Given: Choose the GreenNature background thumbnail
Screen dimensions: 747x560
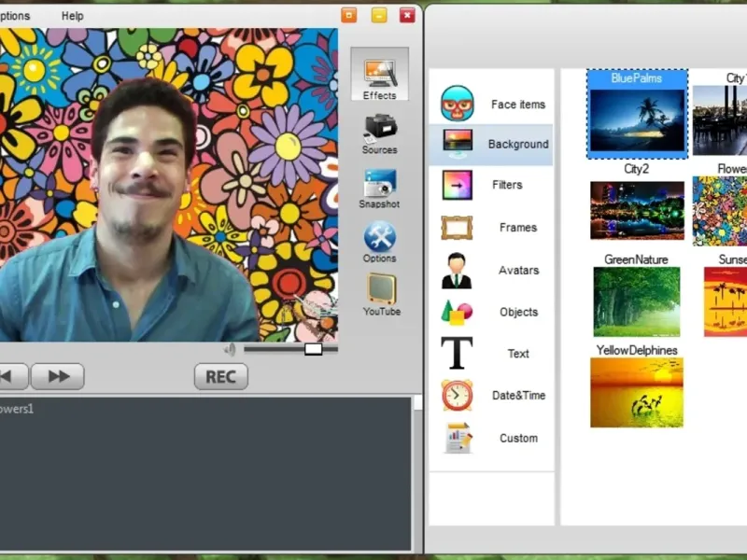Looking at the screenshot, I should tap(637, 301).
